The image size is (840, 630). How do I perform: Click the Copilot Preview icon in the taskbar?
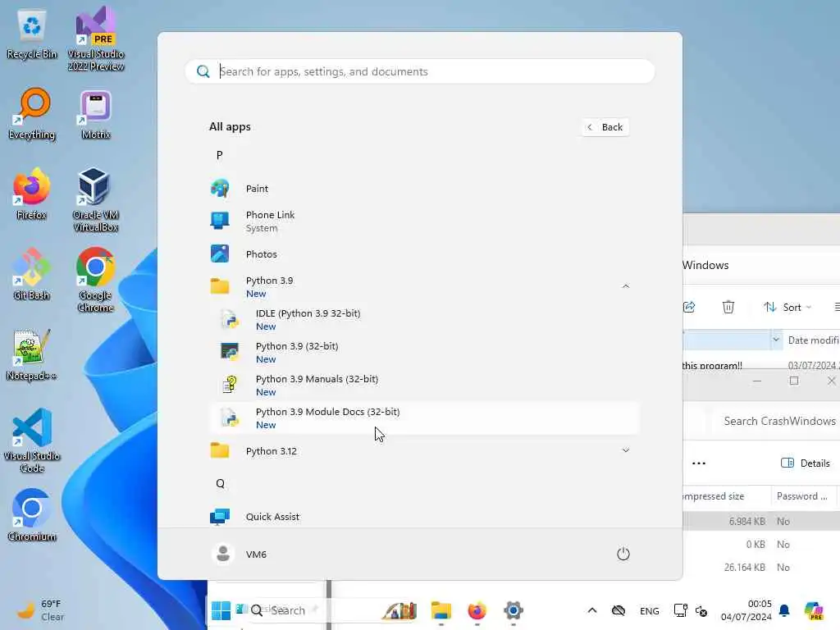click(x=814, y=610)
